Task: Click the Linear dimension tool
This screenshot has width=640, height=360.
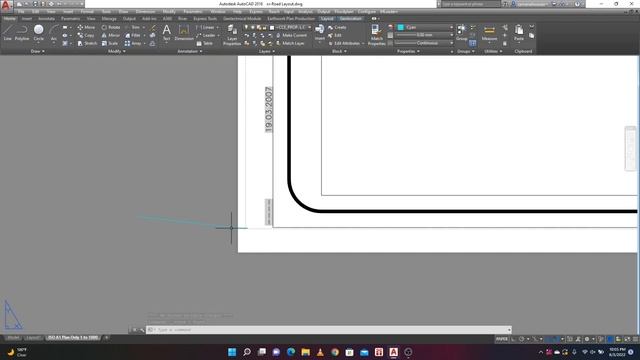Action: coord(206,27)
